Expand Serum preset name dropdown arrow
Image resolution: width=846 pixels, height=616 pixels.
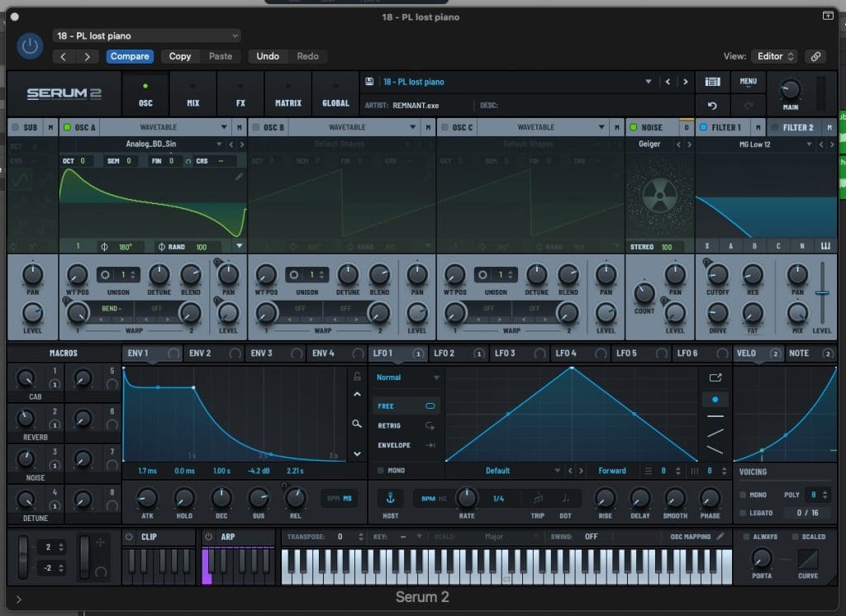point(648,82)
